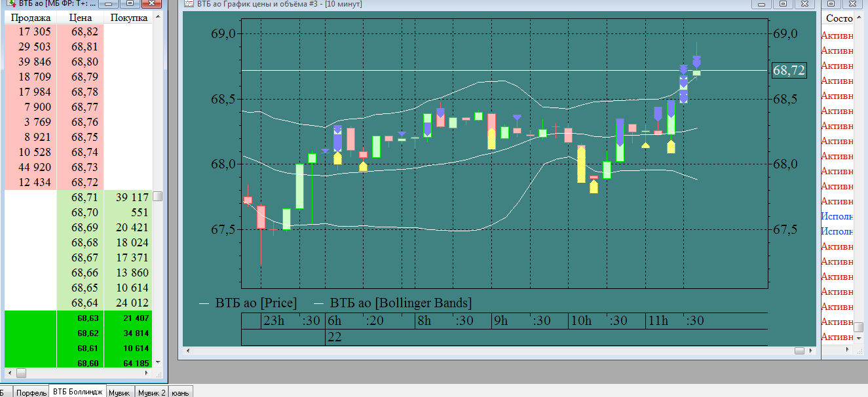Select ask price 68,75 row
This screenshot has height=397, width=868.
point(81,137)
